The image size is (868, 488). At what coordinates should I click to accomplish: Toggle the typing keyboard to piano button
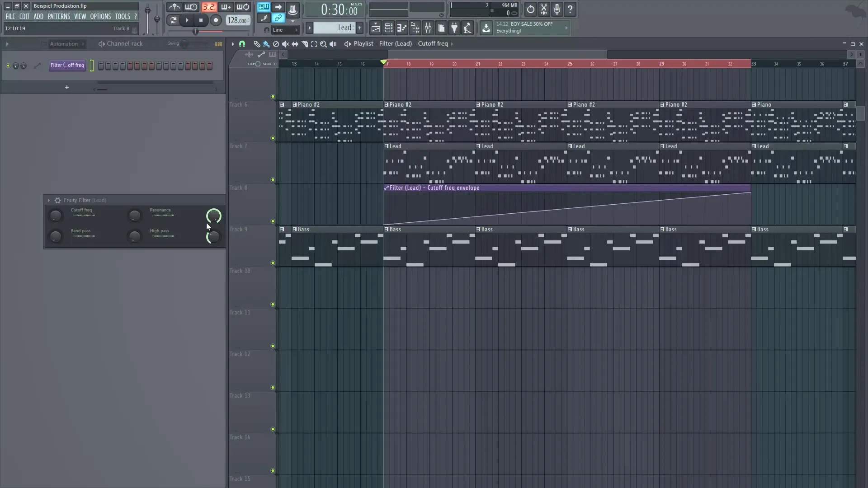point(264,7)
